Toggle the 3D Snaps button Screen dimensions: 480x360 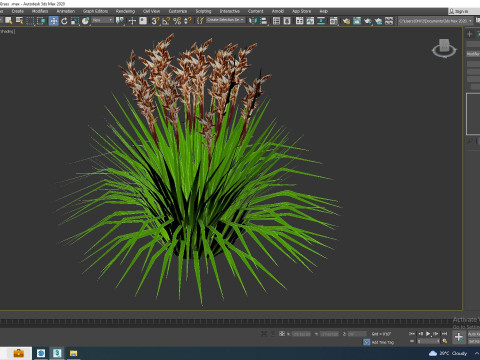[155, 21]
